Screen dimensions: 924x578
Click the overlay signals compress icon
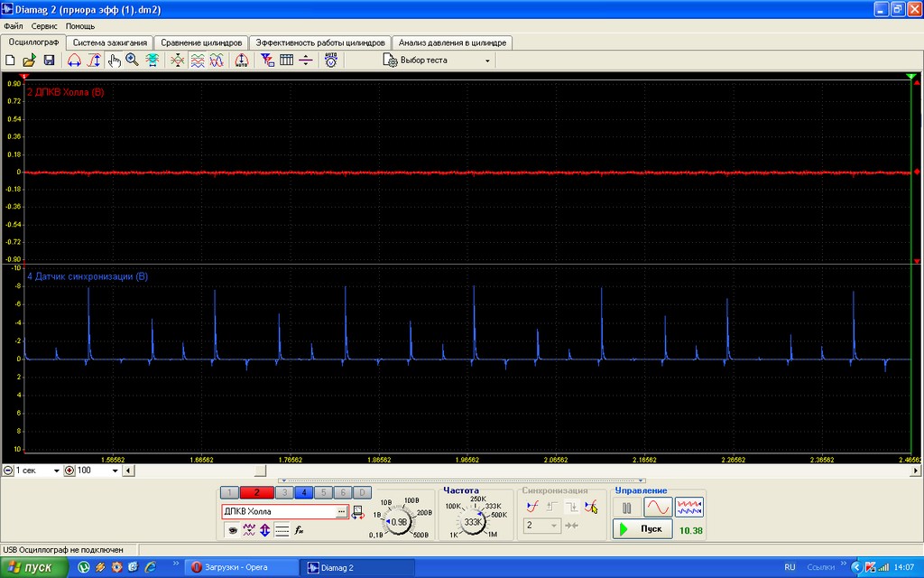point(178,61)
